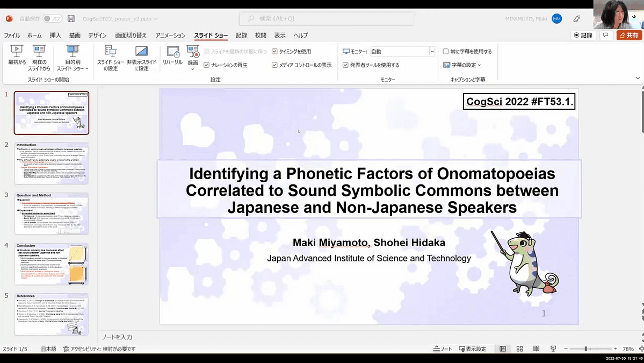Viewport: 644px width, 363px height.
Task: Open the ヘルプ tab
Action: (x=301, y=35)
